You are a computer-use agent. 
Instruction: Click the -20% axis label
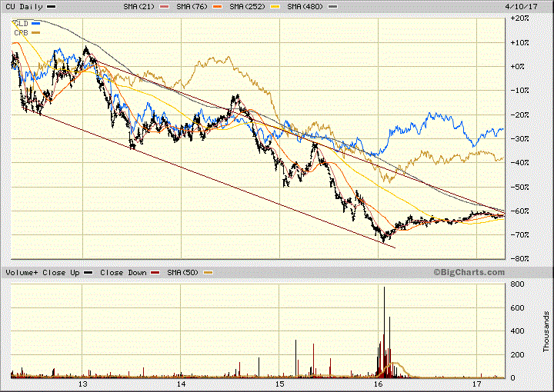pyautogui.click(x=519, y=115)
